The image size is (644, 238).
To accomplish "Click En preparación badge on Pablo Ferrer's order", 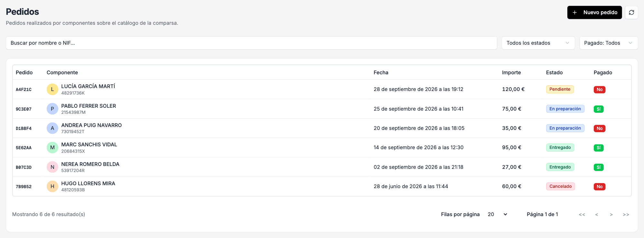I will click(565, 109).
